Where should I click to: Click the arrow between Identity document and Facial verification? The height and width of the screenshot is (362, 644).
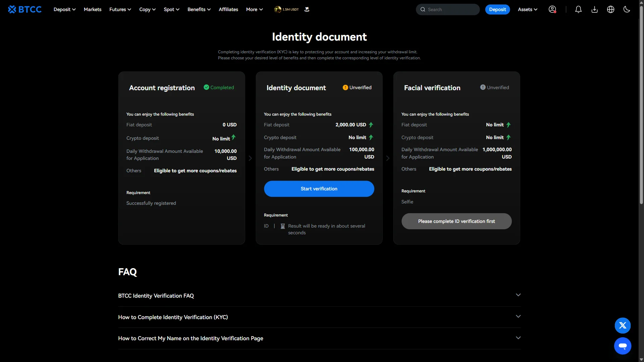388,158
